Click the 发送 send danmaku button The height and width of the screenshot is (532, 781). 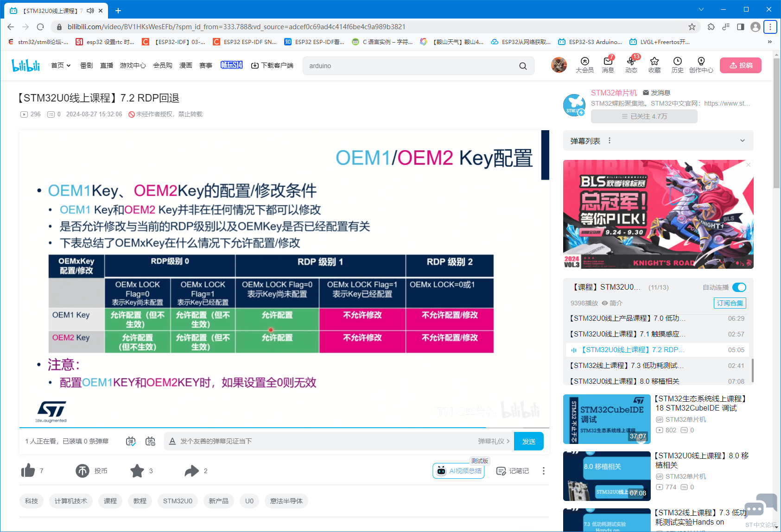coord(529,441)
